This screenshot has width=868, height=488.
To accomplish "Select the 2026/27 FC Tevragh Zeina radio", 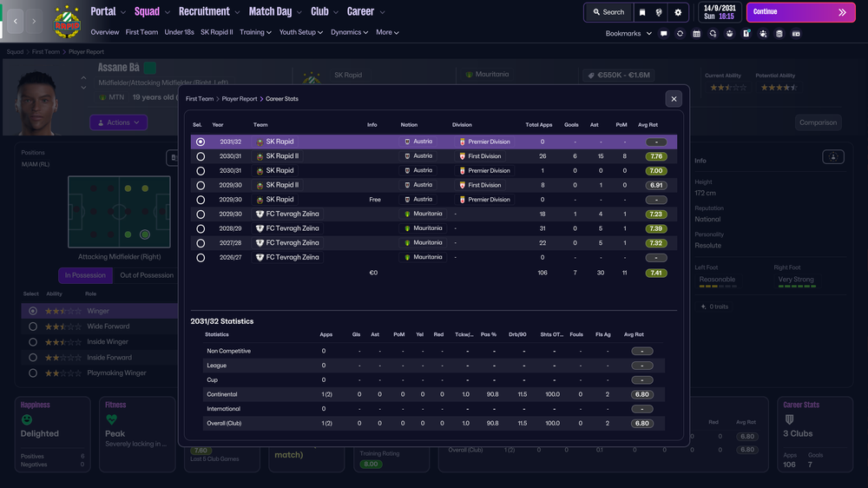I will click(x=201, y=257).
